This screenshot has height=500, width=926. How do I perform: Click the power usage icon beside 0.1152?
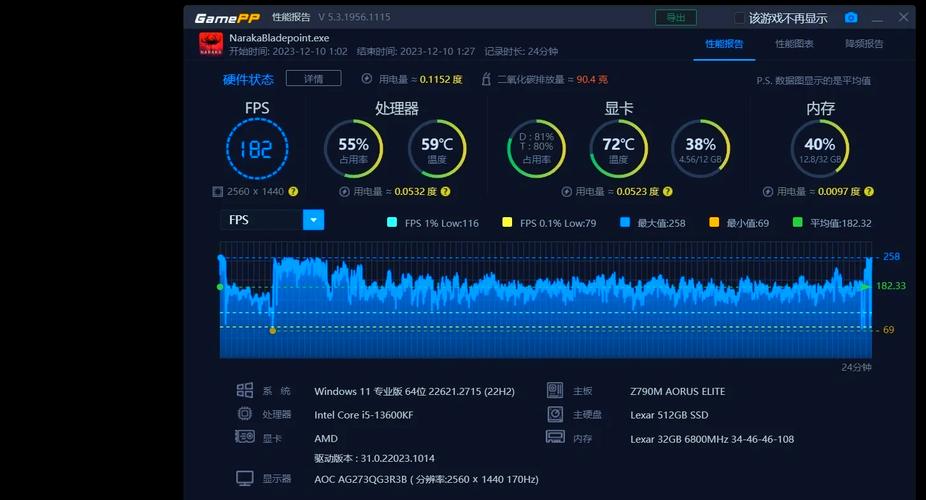(367, 79)
